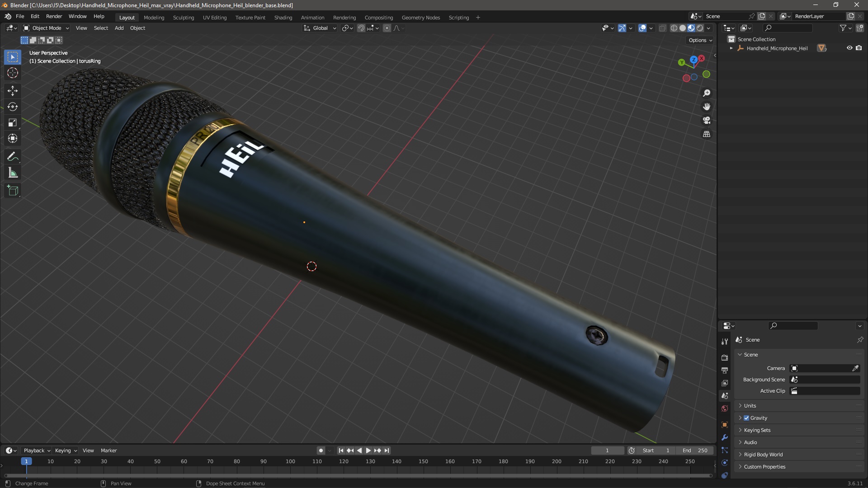Switch to wireframe viewport shading
Viewport: 868px width, 488px height.
(x=674, y=28)
